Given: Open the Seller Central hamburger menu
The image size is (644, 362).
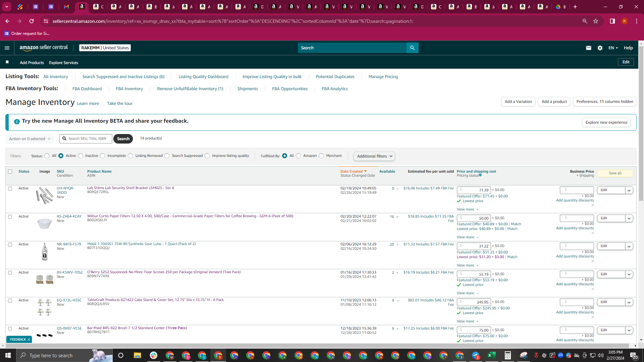Looking at the screenshot, I should click(7, 48).
